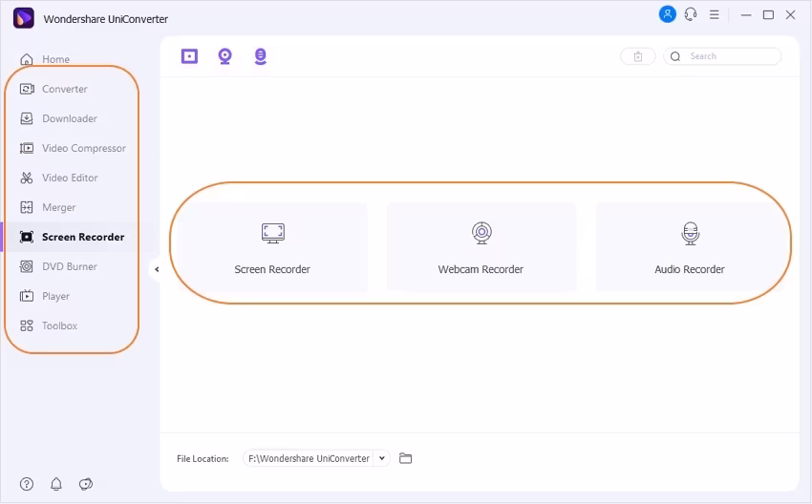Open the Player section
Image resolution: width=812 pixels, height=504 pixels.
point(45,296)
